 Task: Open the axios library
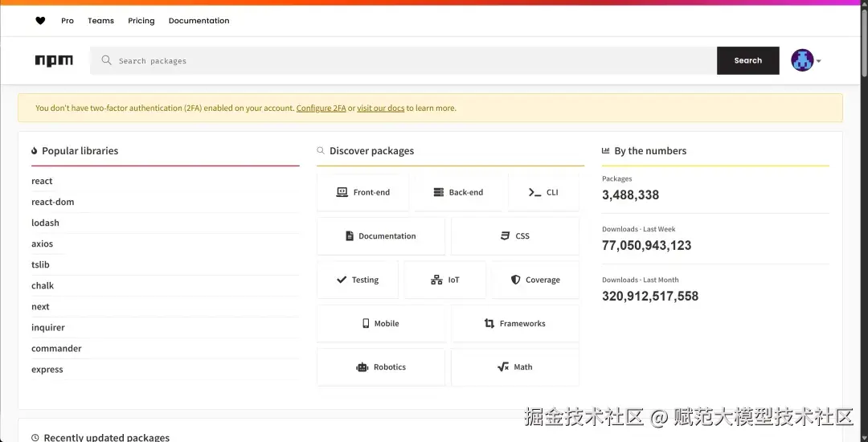[42, 244]
